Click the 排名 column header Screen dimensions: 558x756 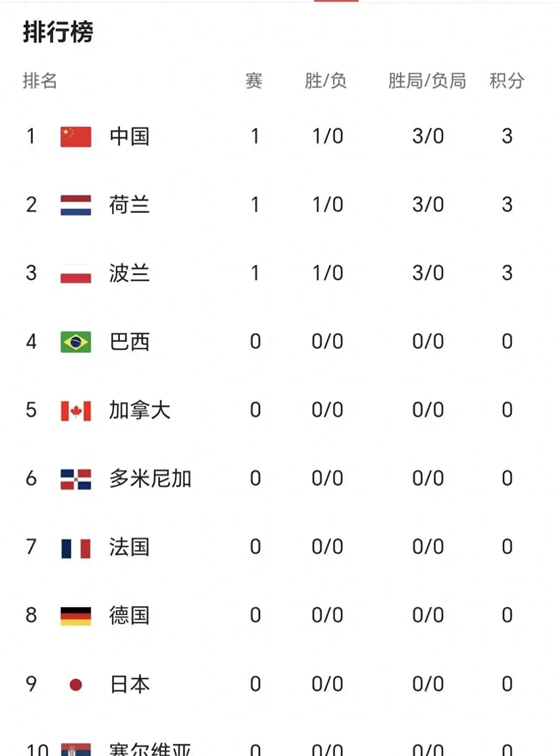40,81
